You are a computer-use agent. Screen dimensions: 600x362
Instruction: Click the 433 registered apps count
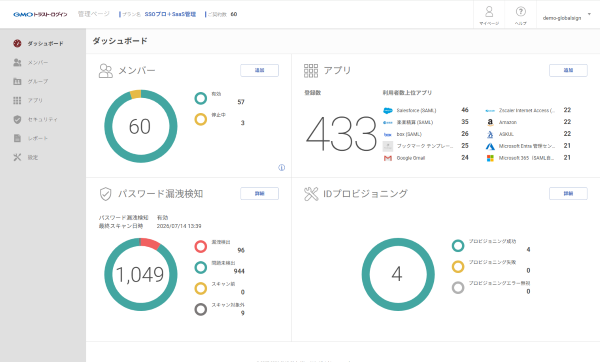pyautogui.click(x=341, y=134)
